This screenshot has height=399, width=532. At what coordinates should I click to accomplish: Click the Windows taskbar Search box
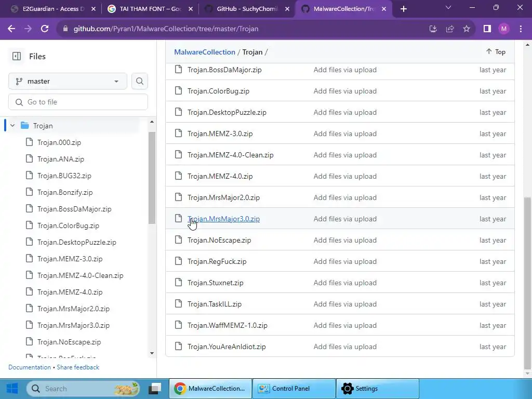coord(83,389)
